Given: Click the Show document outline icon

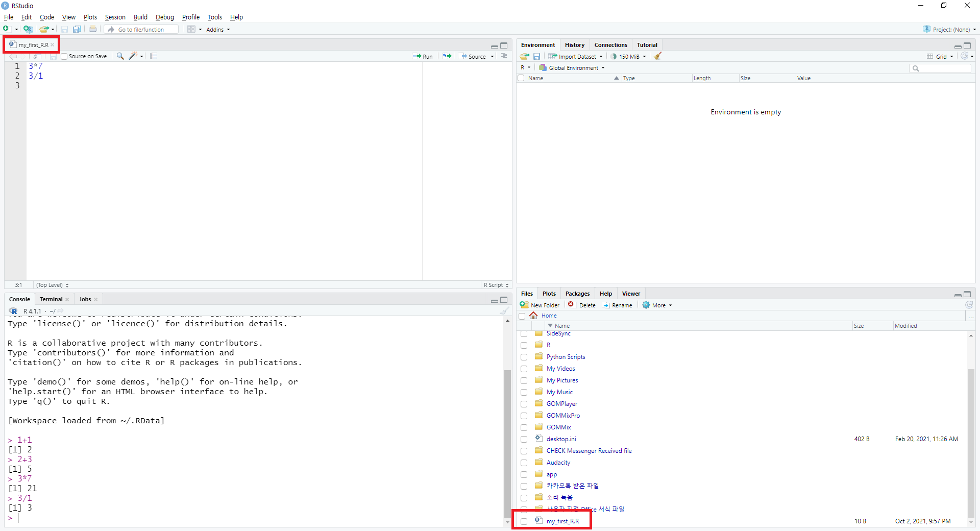Looking at the screenshot, I should (504, 56).
